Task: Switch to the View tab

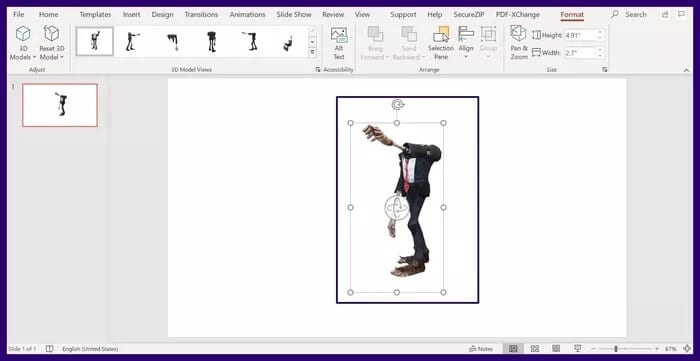Action: pyautogui.click(x=362, y=14)
